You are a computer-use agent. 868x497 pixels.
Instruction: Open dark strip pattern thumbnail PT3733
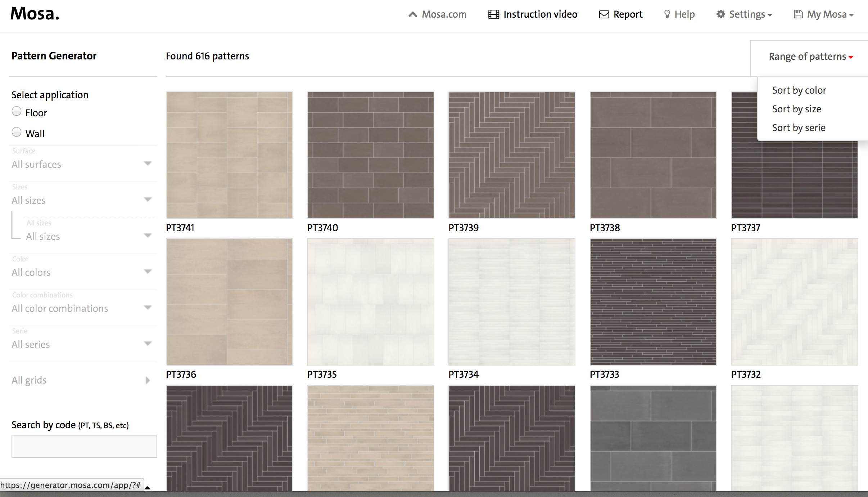tap(653, 302)
